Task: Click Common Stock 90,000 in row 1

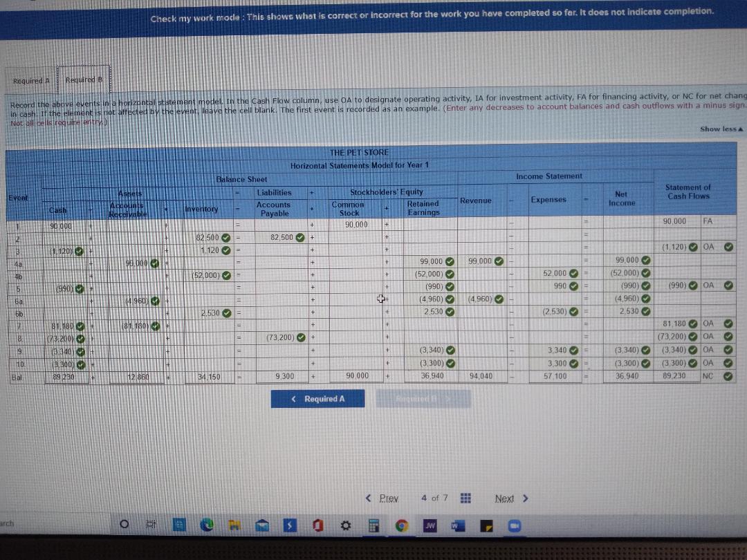Action: 356,224
